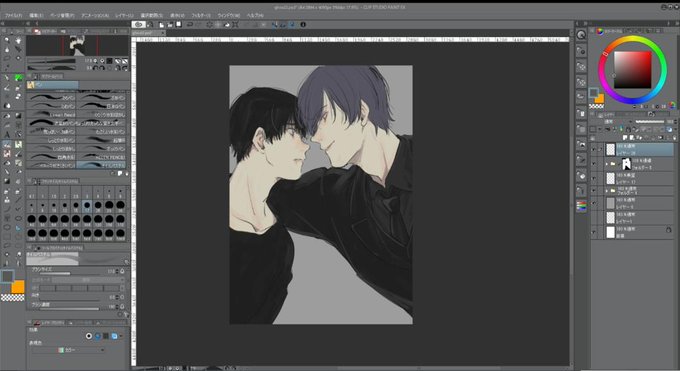Viewport: 680px width, 371px height.
Task: Click the Navigator preview thumbnail
Action: tap(78, 45)
